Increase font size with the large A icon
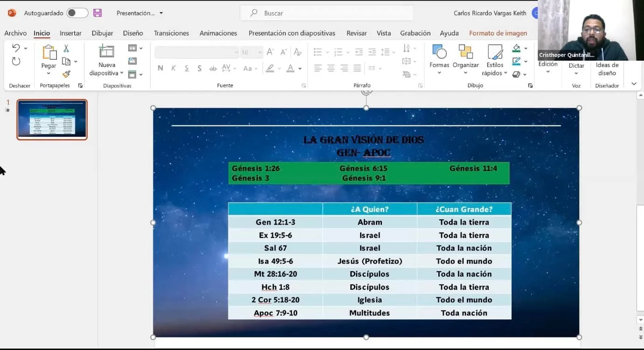The height and width of the screenshot is (350, 644). (270, 52)
